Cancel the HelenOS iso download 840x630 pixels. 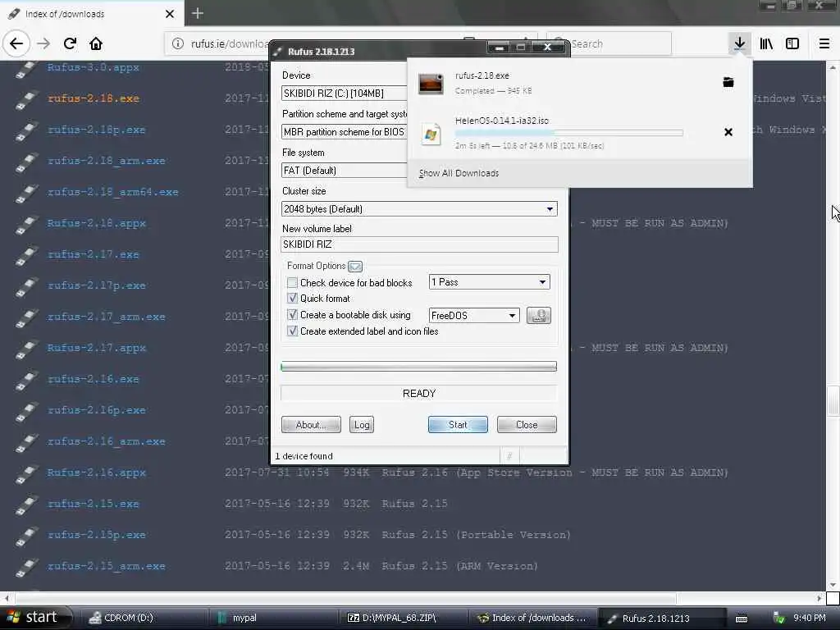tap(728, 132)
